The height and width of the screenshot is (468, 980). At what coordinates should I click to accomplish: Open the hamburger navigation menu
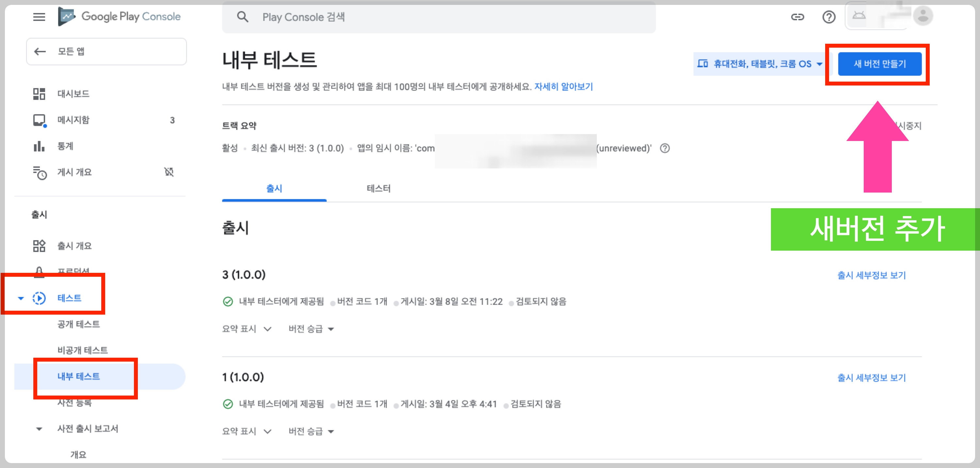pyautogui.click(x=39, y=17)
